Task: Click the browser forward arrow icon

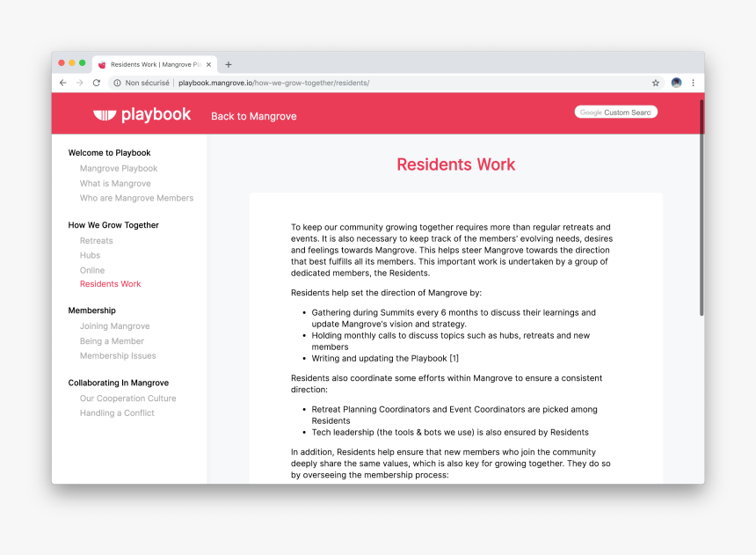Action: [x=79, y=83]
